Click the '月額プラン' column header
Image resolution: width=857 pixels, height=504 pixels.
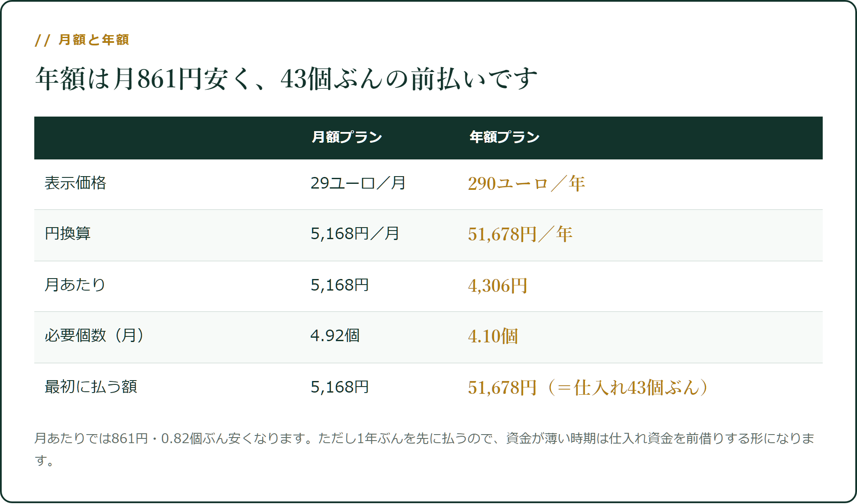[347, 137]
